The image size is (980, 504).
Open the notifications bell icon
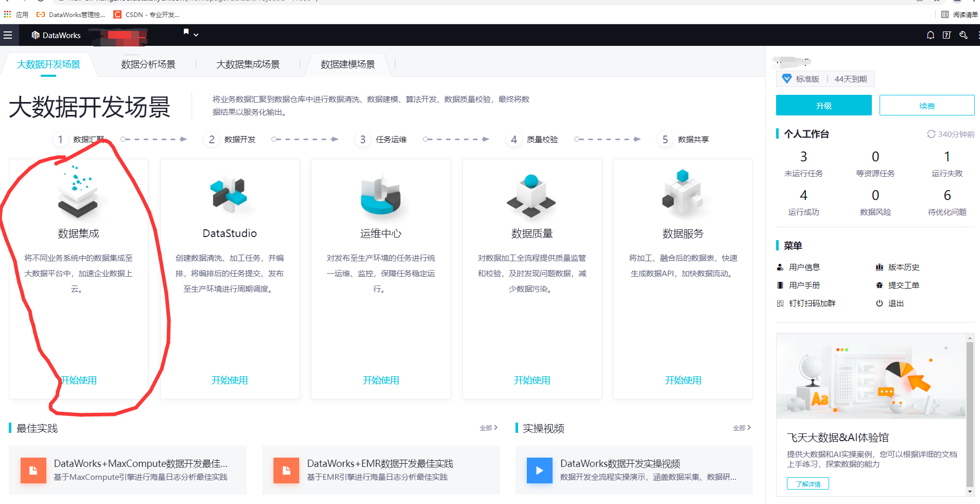click(930, 35)
